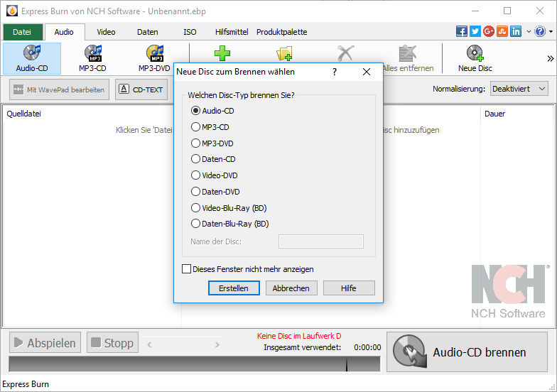
Task: Click the previous track left arrow
Action: click(x=149, y=344)
